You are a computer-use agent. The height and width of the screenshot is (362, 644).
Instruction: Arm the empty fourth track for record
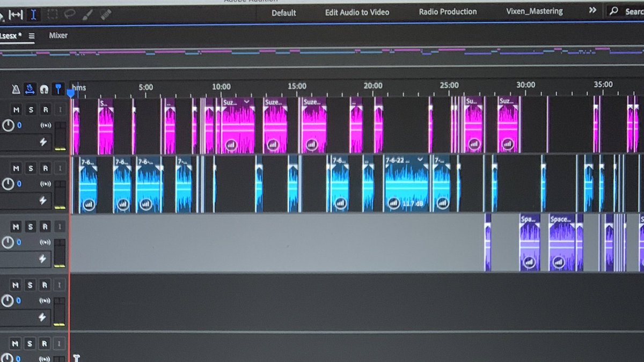tap(45, 285)
